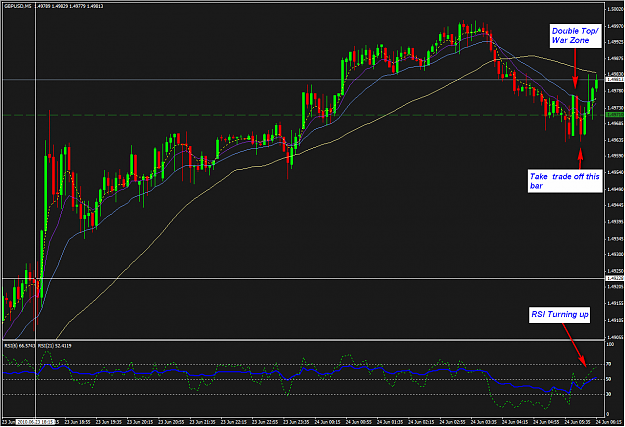The image size is (625, 427).
Task: Click the 23 Jun 22:55 time label
Action: pos(265,422)
